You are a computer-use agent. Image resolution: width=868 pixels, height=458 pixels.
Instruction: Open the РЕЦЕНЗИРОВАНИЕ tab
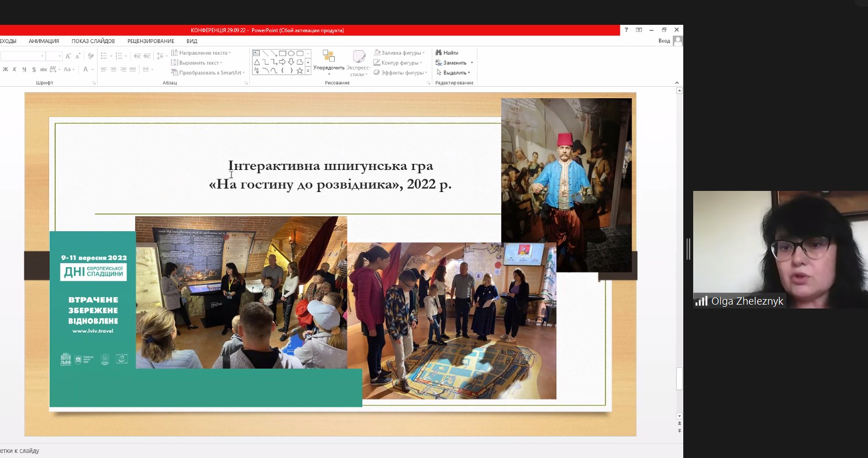tap(151, 41)
